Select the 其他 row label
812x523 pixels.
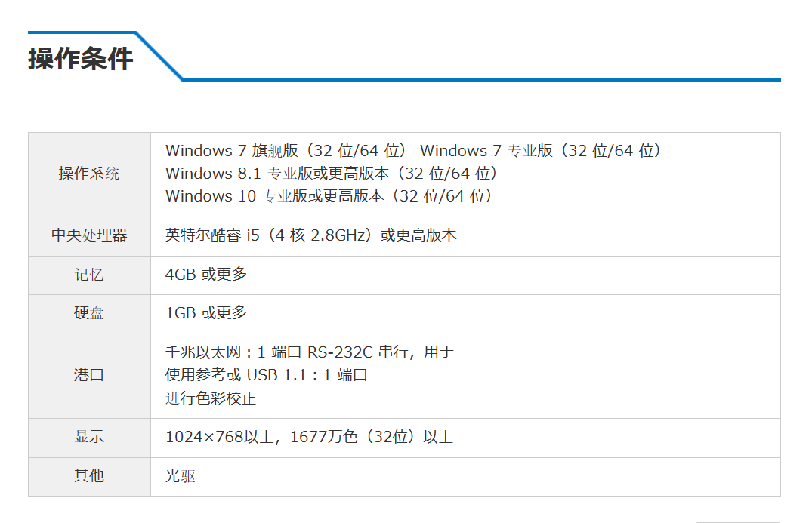(89, 476)
